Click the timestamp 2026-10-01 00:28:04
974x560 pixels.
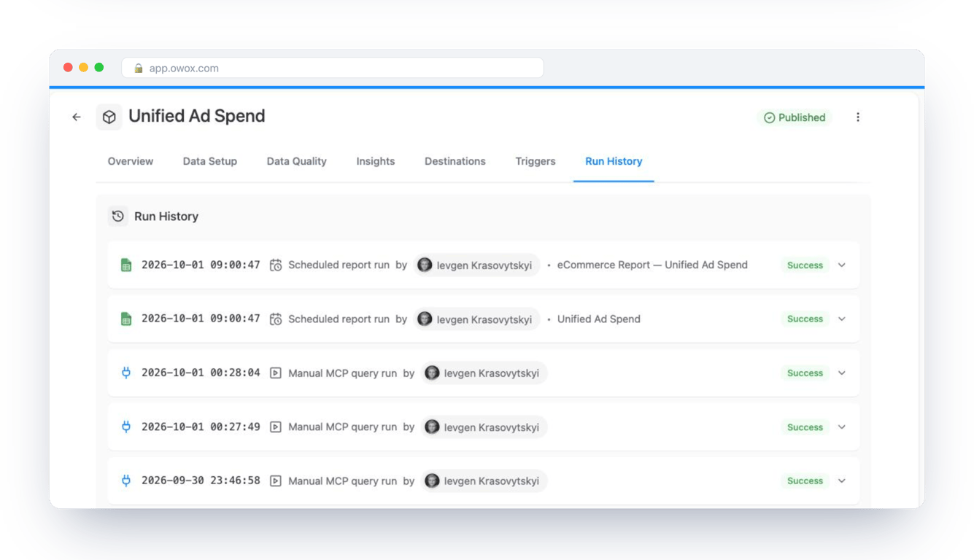tap(201, 373)
